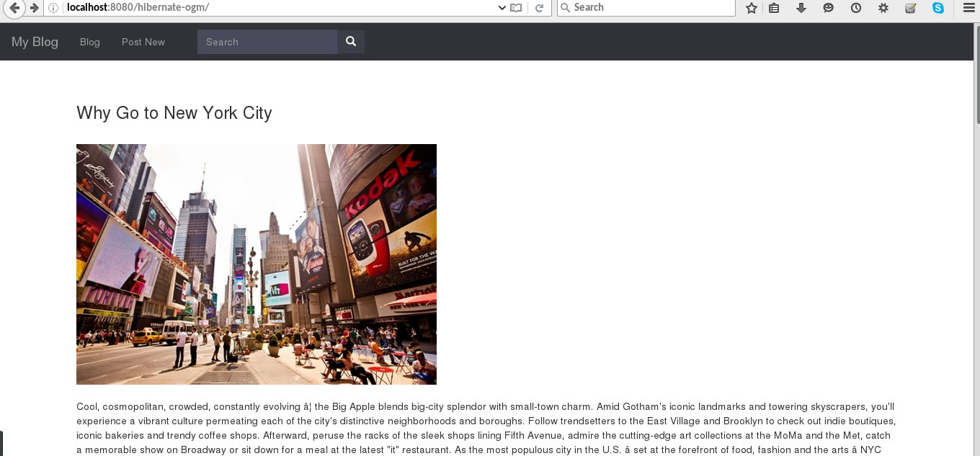The width and height of the screenshot is (980, 456).
Task: Click the vertical page scrollbar thumb
Action: pos(977,73)
